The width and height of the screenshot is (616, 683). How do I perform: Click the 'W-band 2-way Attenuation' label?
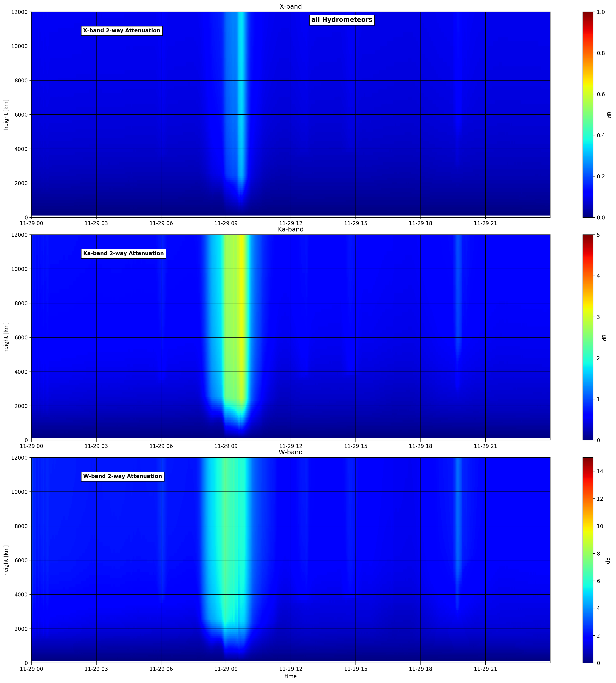(122, 476)
